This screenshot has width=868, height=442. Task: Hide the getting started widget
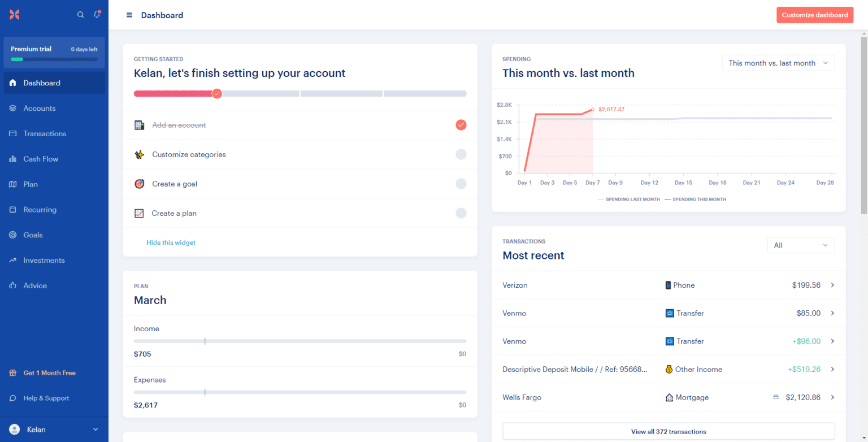171,242
